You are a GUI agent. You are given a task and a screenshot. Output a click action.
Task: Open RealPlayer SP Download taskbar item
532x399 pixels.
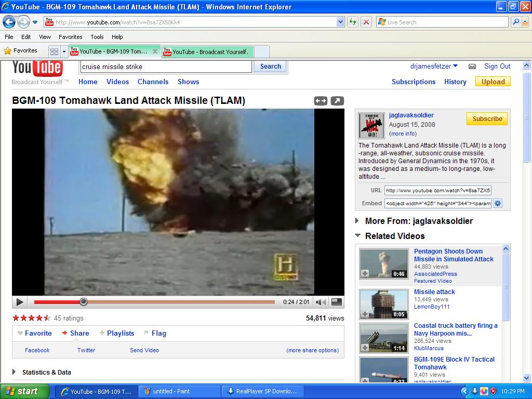(x=262, y=391)
